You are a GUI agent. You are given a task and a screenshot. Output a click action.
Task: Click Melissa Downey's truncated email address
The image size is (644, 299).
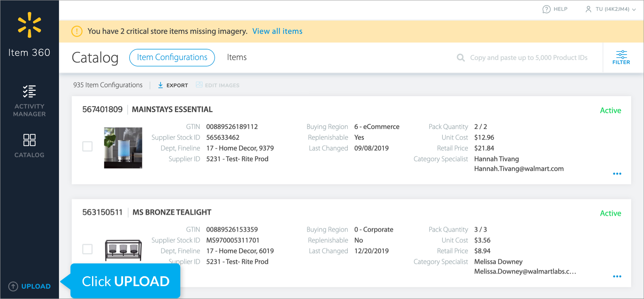525,271
